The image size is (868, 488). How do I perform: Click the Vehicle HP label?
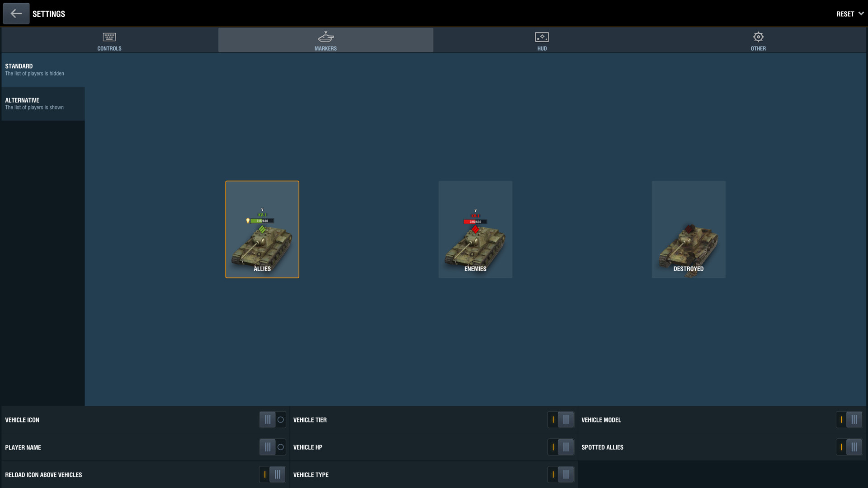point(307,447)
